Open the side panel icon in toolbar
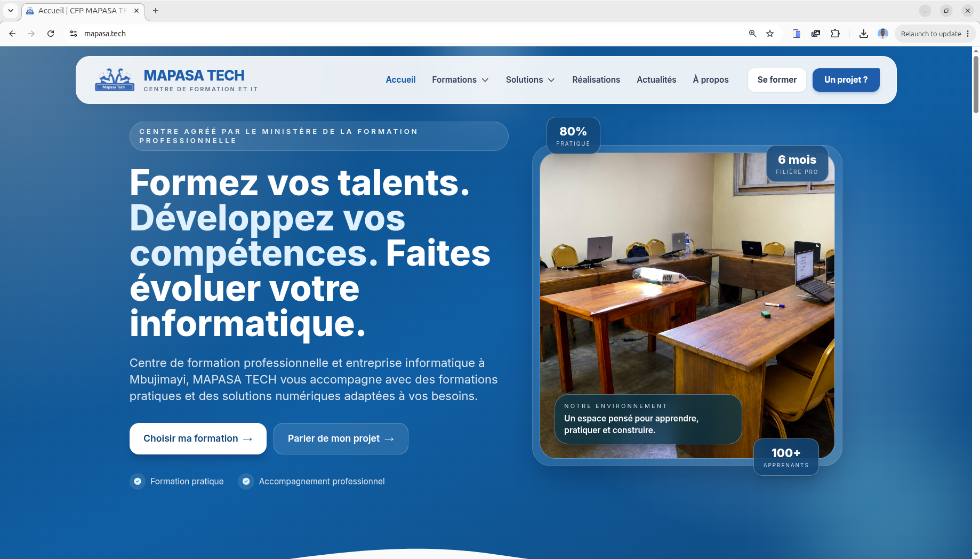The image size is (980, 559). pyautogui.click(x=796, y=34)
